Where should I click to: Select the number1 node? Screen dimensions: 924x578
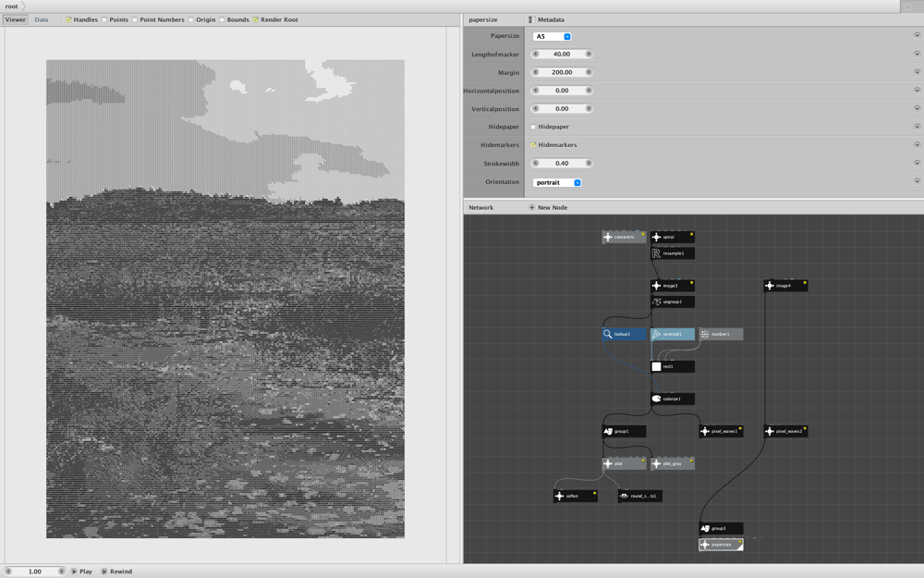(x=721, y=335)
